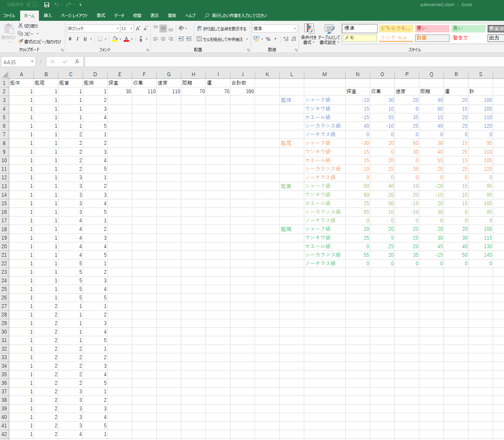
Task: Click the Save icon in the title bar
Action: 47,5
